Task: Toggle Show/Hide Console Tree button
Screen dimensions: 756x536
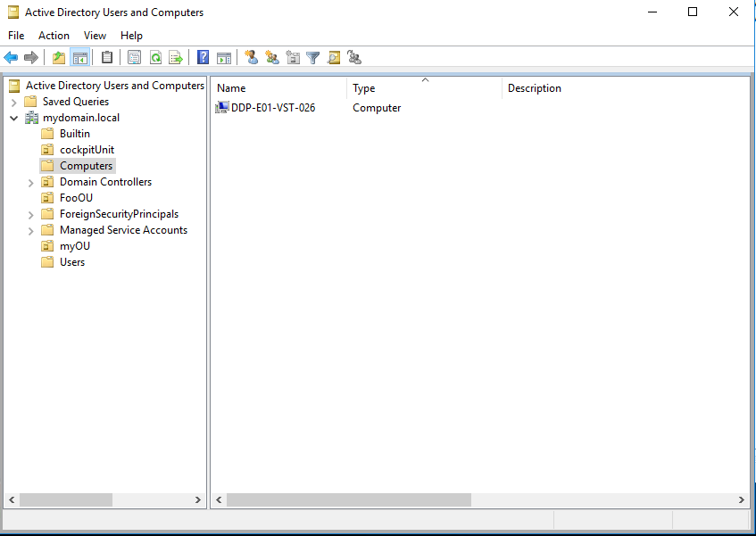Action: tap(80, 58)
